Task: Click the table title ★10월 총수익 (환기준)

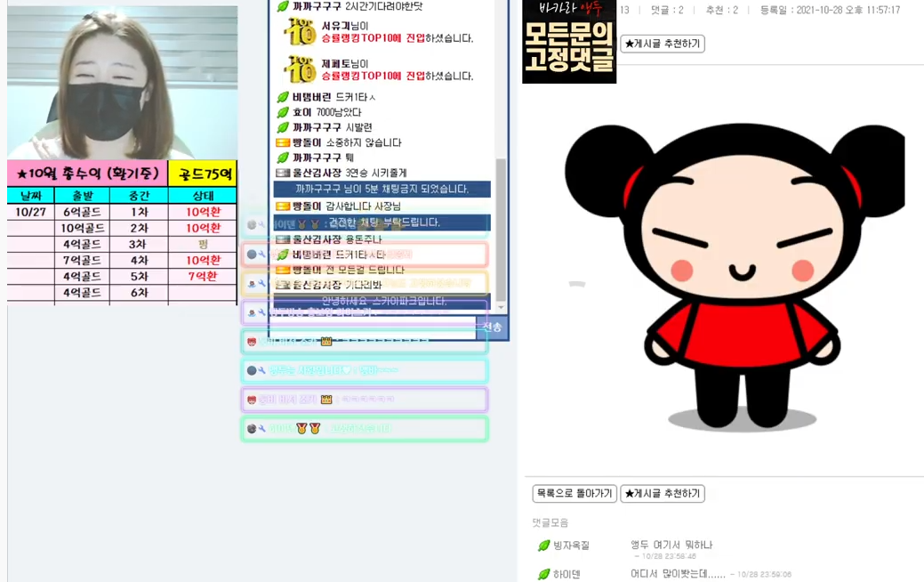Action: (x=88, y=174)
